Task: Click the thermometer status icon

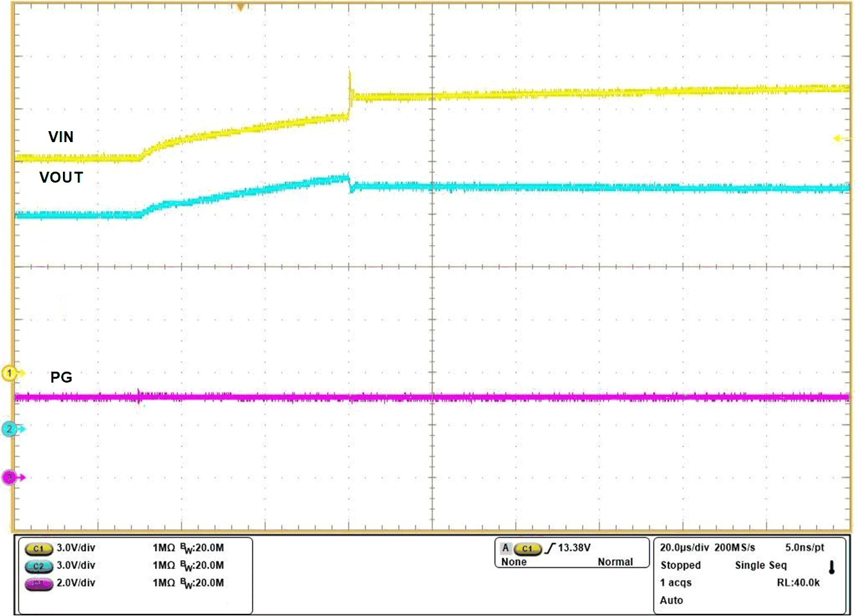Action: pyautogui.click(x=831, y=566)
